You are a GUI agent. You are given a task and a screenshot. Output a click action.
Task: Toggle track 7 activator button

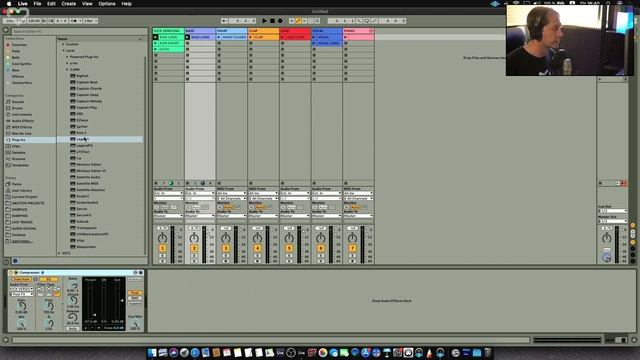tap(352, 248)
